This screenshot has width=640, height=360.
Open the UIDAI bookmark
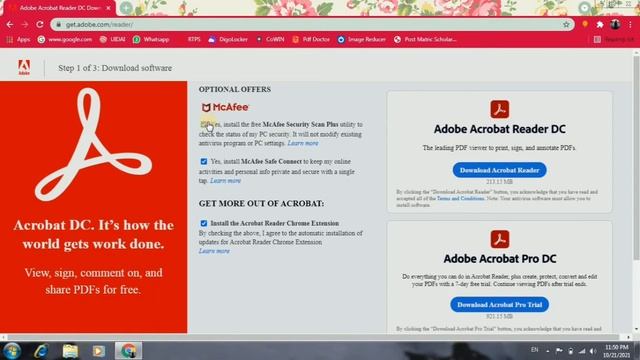point(113,40)
